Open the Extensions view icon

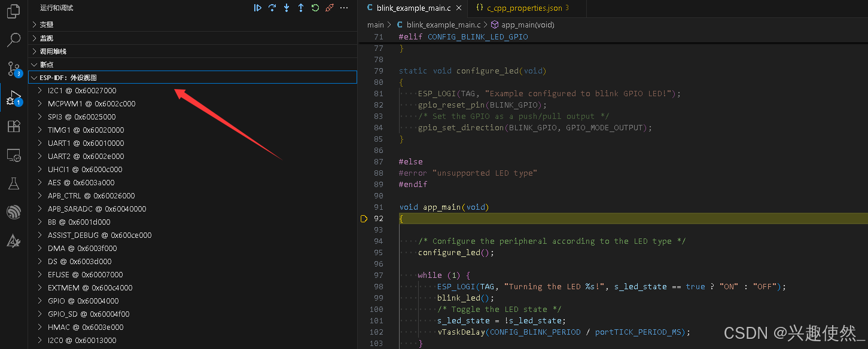13,126
